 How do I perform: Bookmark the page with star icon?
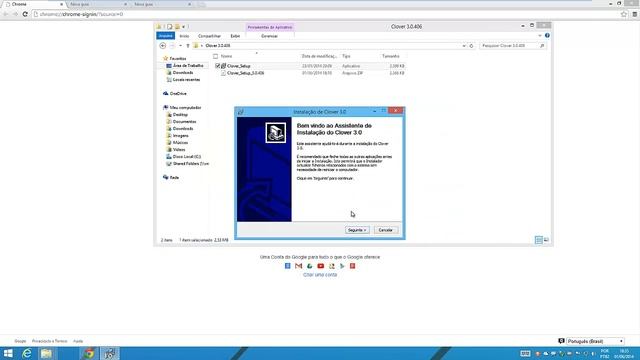[x=624, y=14]
